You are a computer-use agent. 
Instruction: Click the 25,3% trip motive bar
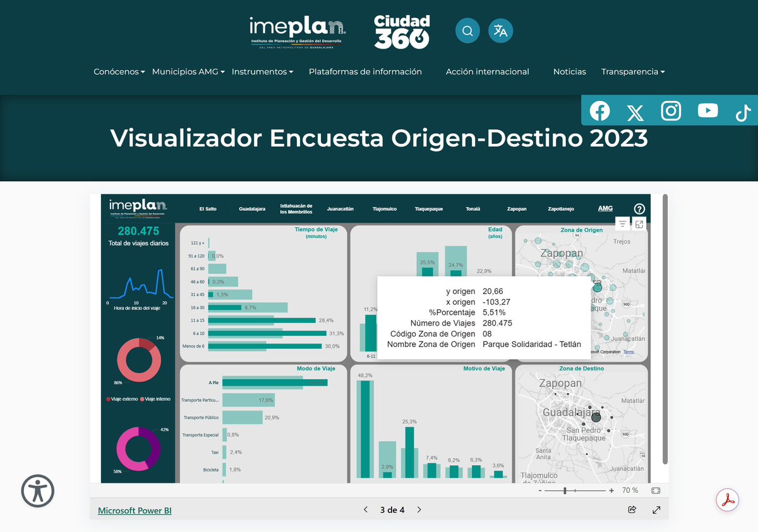(409, 452)
